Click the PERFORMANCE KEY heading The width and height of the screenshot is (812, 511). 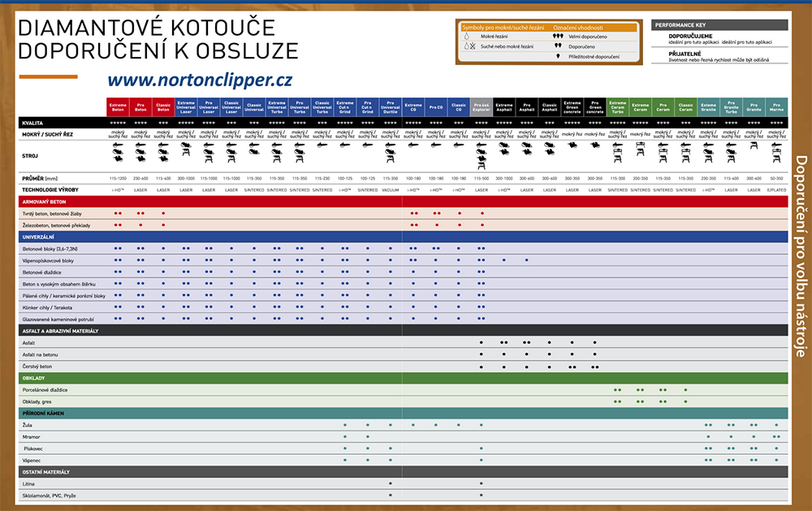680,25
